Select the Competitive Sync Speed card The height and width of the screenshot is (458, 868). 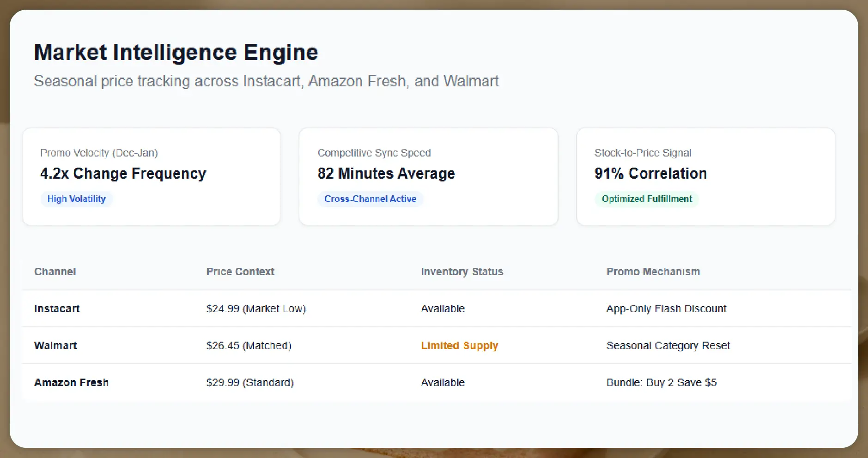pyautogui.click(x=428, y=177)
